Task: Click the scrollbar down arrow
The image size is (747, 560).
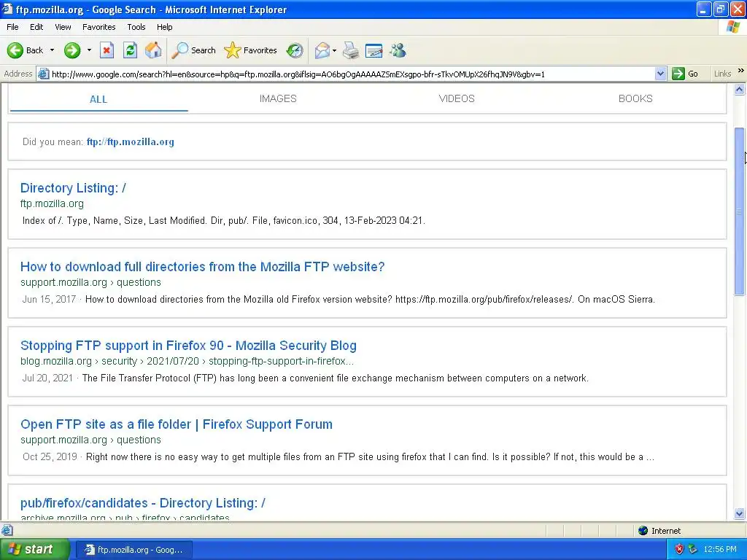Action: pos(740,514)
